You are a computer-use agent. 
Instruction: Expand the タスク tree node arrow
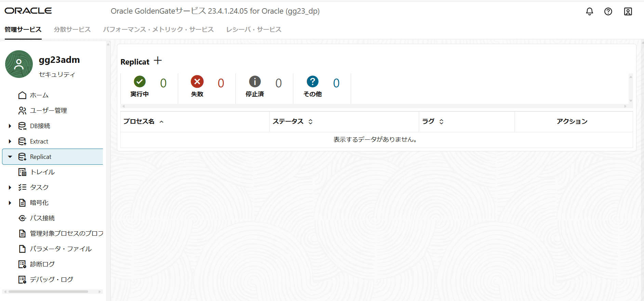(x=10, y=188)
